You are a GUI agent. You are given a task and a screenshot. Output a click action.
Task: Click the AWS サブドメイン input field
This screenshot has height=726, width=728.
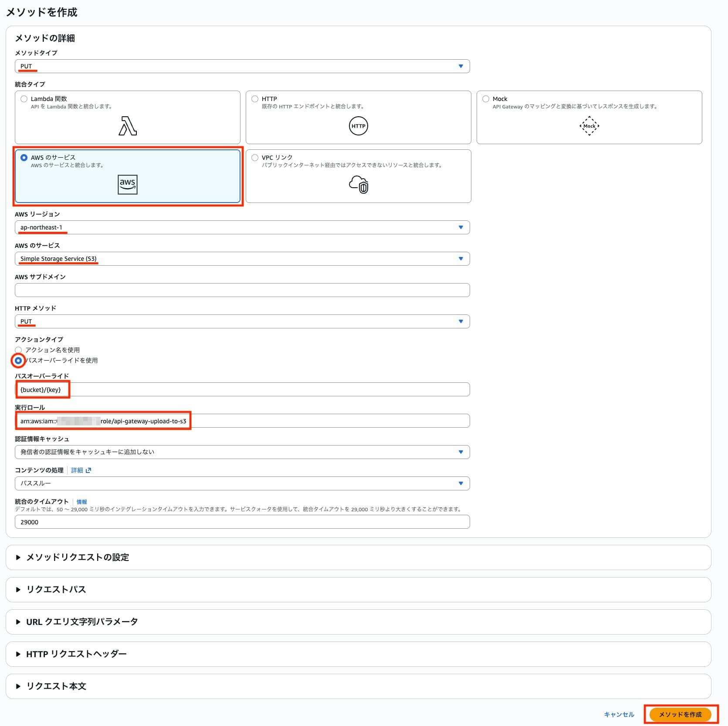point(242,290)
